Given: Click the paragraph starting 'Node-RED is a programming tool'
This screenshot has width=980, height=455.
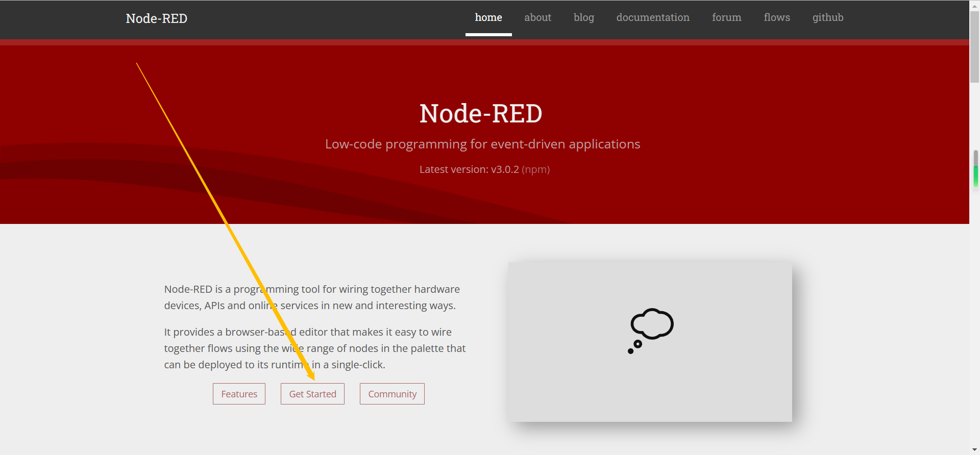Looking at the screenshot, I should (312, 297).
